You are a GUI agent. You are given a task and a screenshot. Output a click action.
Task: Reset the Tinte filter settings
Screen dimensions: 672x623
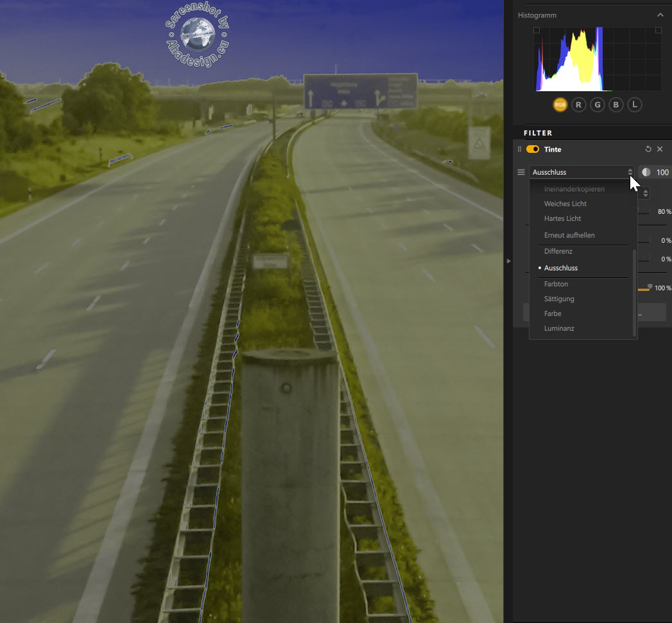[x=648, y=149]
